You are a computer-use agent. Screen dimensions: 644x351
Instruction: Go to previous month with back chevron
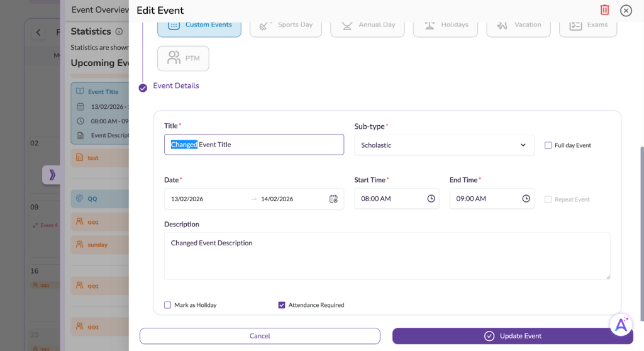pyautogui.click(x=38, y=32)
